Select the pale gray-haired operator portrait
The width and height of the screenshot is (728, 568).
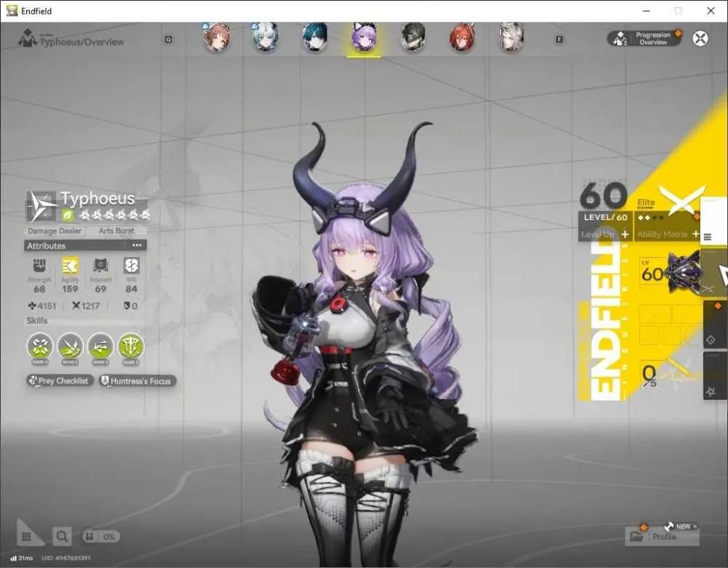(x=511, y=37)
